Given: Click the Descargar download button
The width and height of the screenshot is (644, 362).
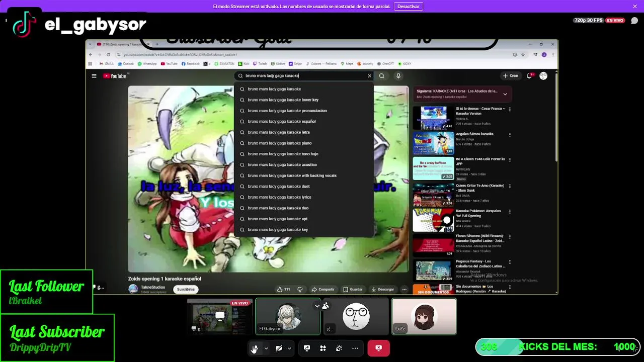Looking at the screenshot, I should click(383, 289).
